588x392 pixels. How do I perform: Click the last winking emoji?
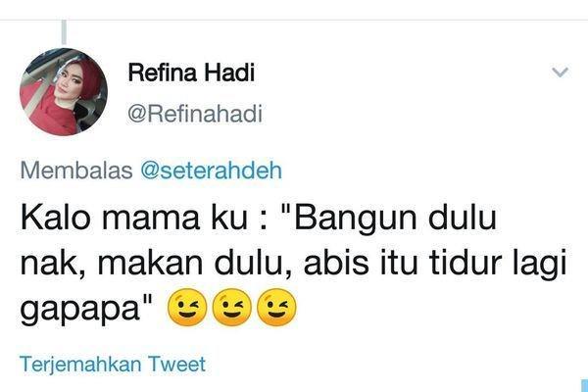coord(276,307)
